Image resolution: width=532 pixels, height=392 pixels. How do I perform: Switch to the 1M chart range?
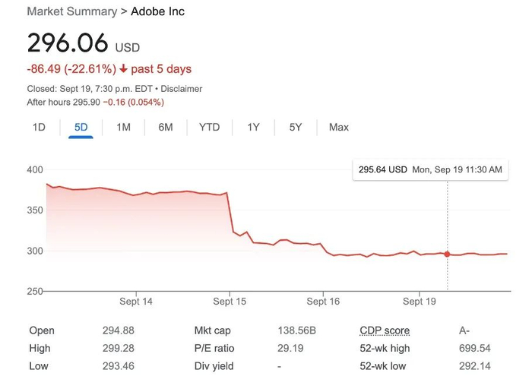click(x=123, y=127)
